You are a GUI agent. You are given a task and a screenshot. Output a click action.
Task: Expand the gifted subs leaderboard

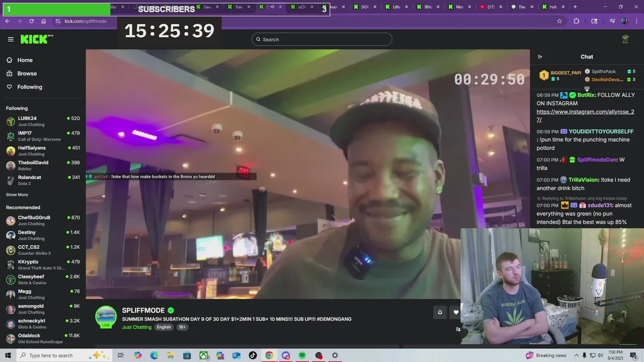(587, 89)
